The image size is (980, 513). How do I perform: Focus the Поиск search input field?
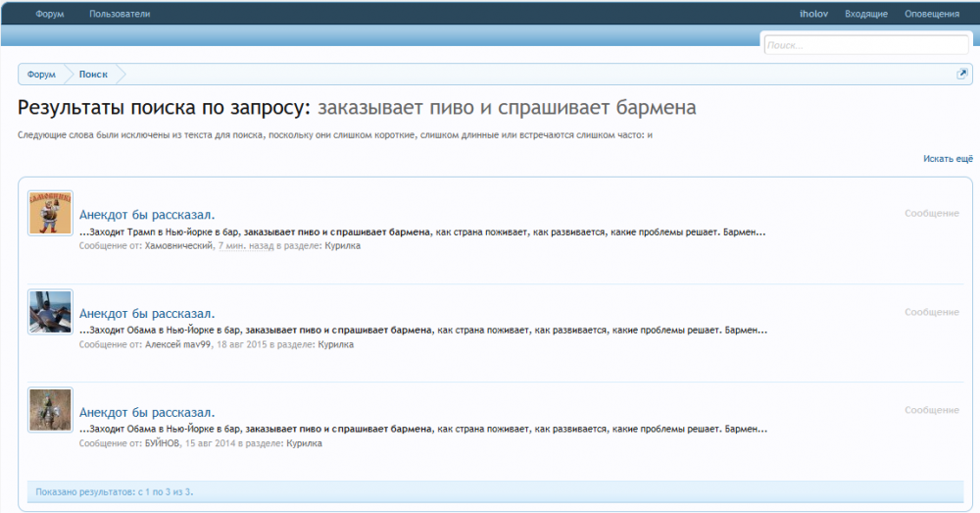[x=865, y=45]
